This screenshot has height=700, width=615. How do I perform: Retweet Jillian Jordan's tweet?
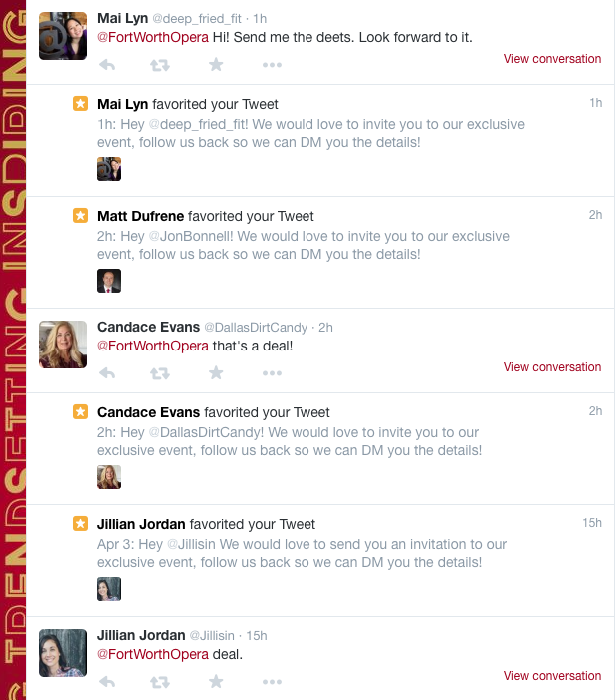coord(160,682)
